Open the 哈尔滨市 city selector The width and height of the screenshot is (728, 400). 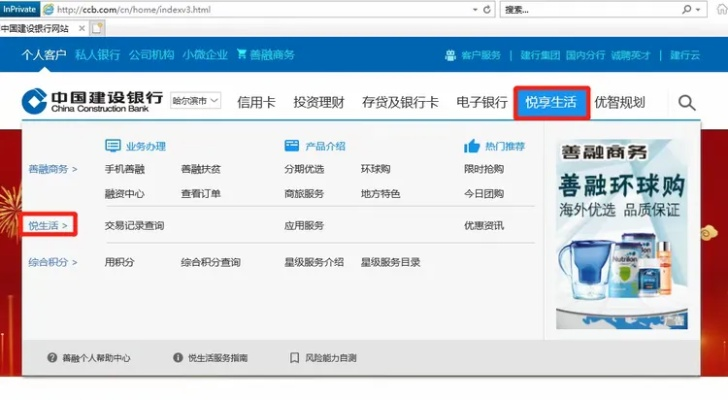coord(195,100)
